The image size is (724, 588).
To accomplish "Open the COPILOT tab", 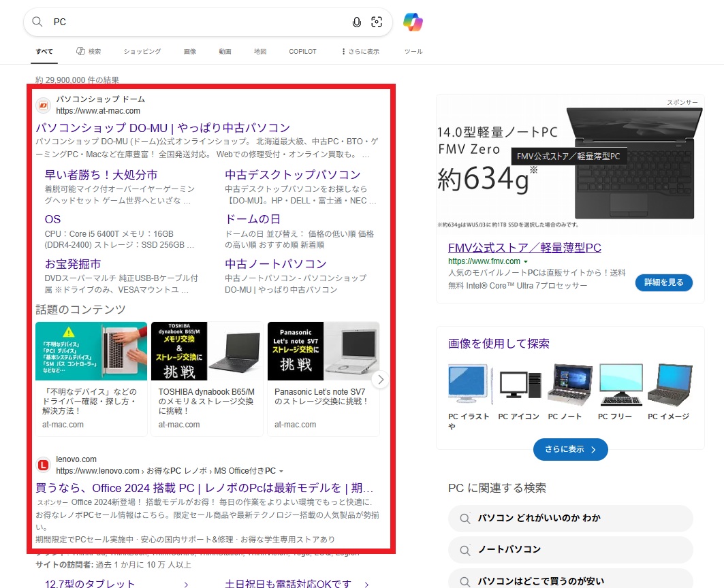I will pyautogui.click(x=303, y=52).
